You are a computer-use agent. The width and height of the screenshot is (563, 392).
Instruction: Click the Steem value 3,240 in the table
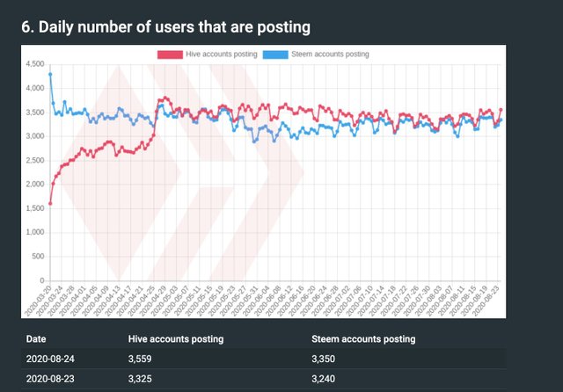pyautogui.click(x=323, y=379)
